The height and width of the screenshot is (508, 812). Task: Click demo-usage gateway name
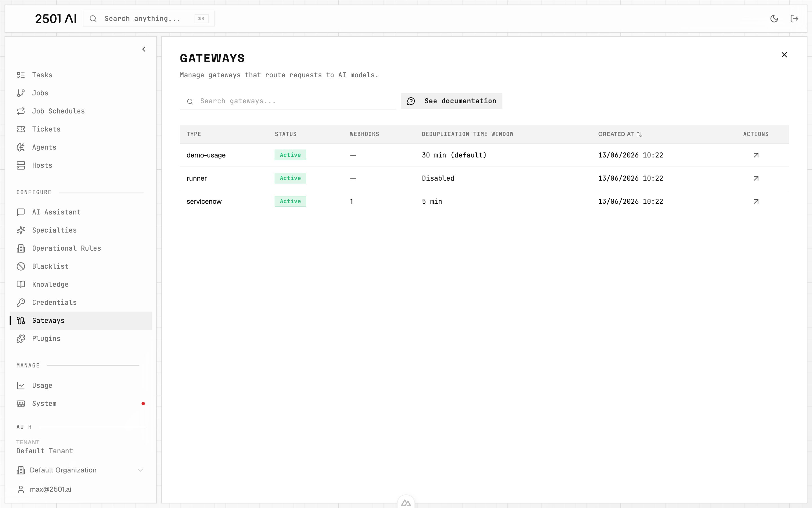206,155
